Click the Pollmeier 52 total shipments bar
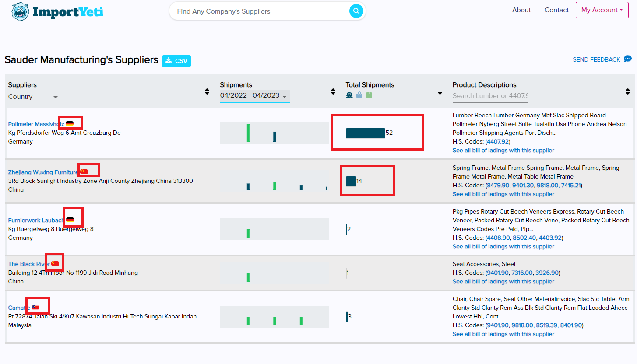Viewport: 637px width, 364px height. click(x=365, y=133)
